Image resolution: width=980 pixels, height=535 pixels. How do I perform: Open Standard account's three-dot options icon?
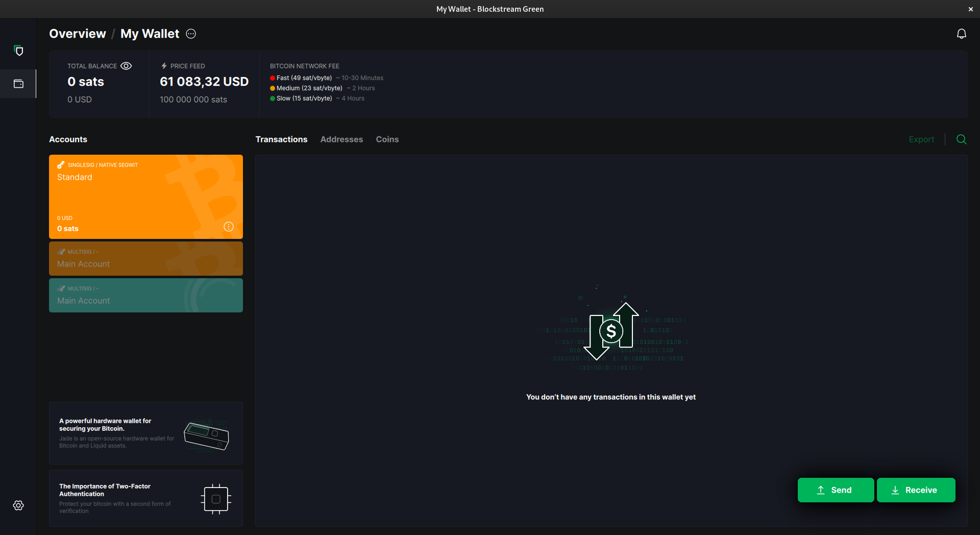coord(229,227)
